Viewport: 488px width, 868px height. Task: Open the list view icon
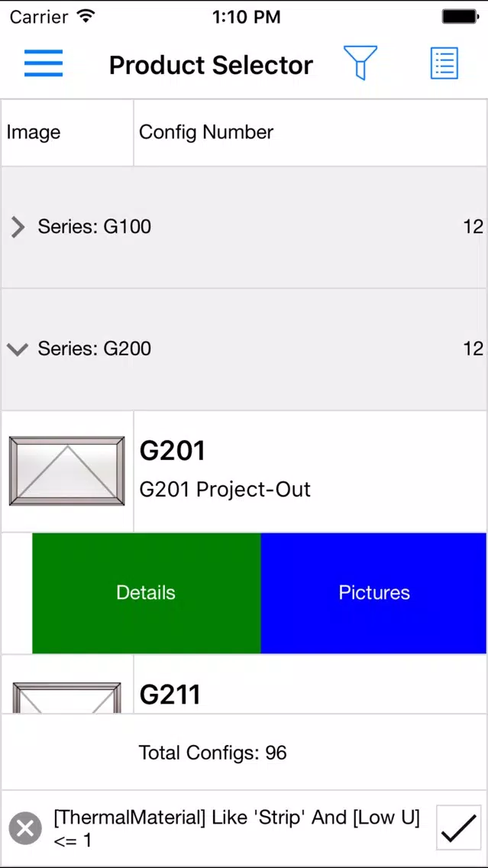pyautogui.click(x=444, y=63)
